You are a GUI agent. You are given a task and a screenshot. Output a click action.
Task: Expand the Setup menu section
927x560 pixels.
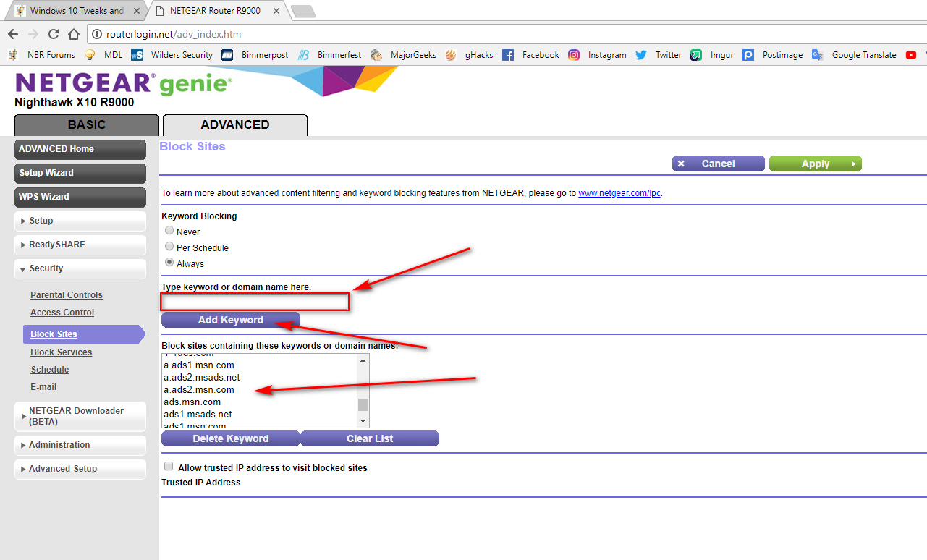click(80, 221)
